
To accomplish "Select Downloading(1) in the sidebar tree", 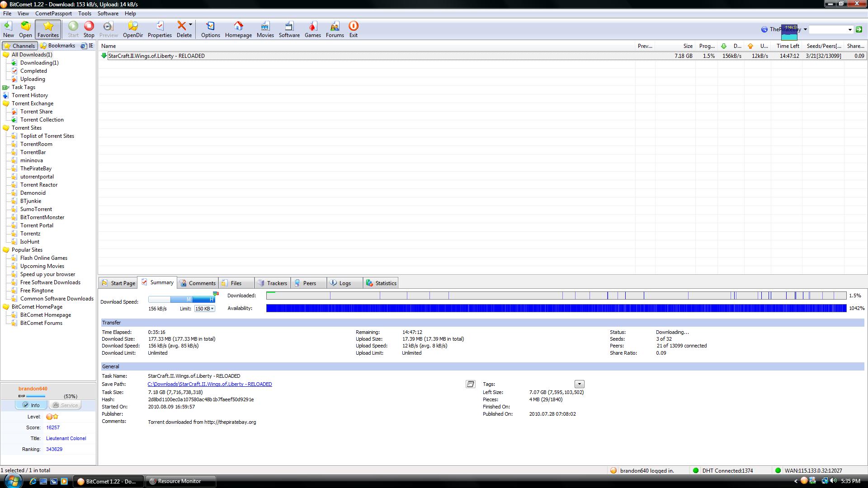I will [x=39, y=63].
